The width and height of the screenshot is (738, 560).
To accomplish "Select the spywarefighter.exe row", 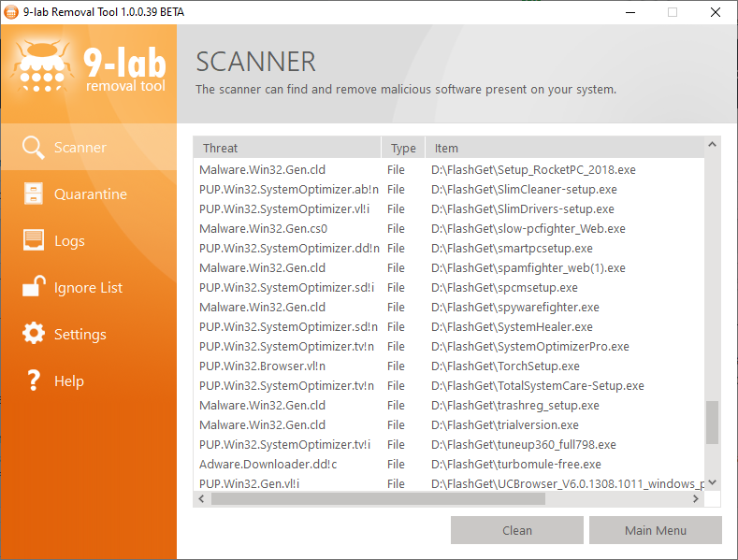I will (x=449, y=308).
